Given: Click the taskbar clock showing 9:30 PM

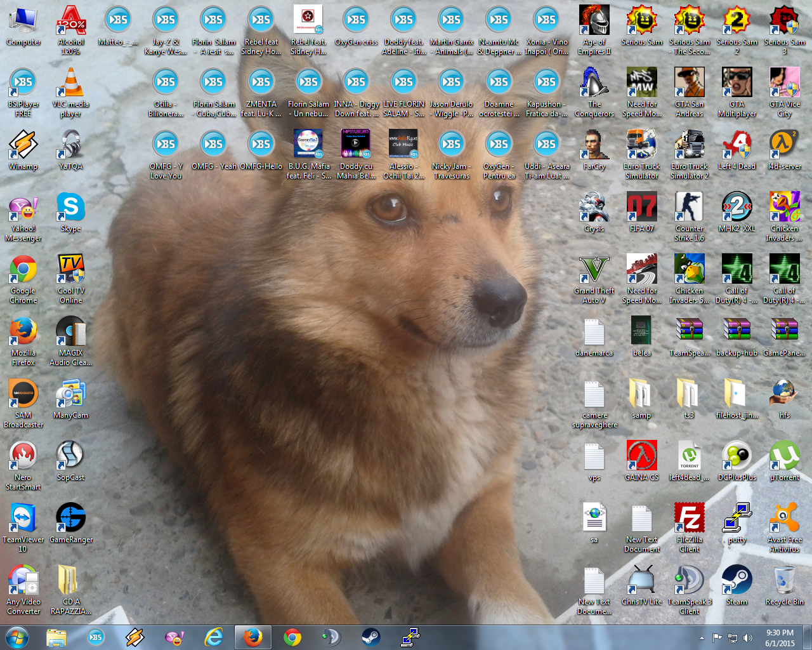Looking at the screenshot, I should 780,638.
